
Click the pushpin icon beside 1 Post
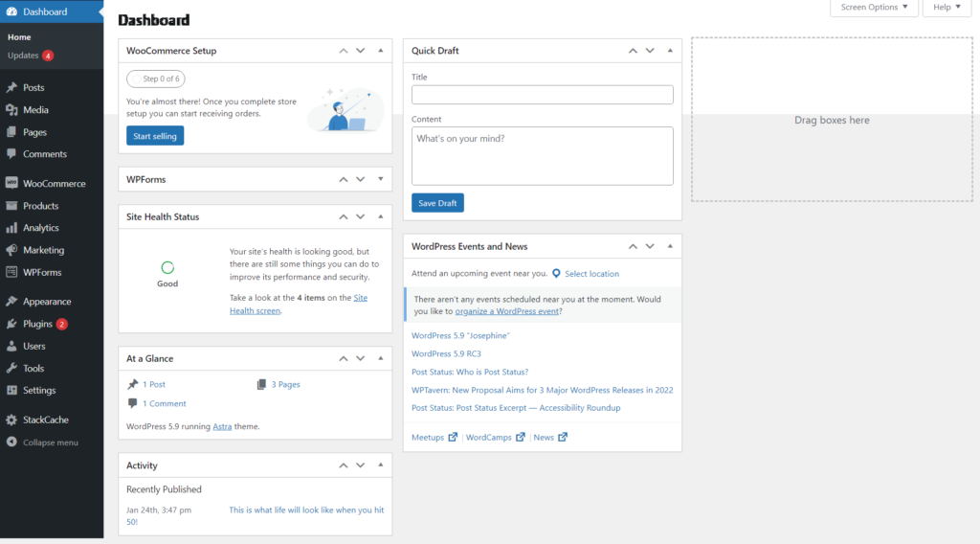132,385
